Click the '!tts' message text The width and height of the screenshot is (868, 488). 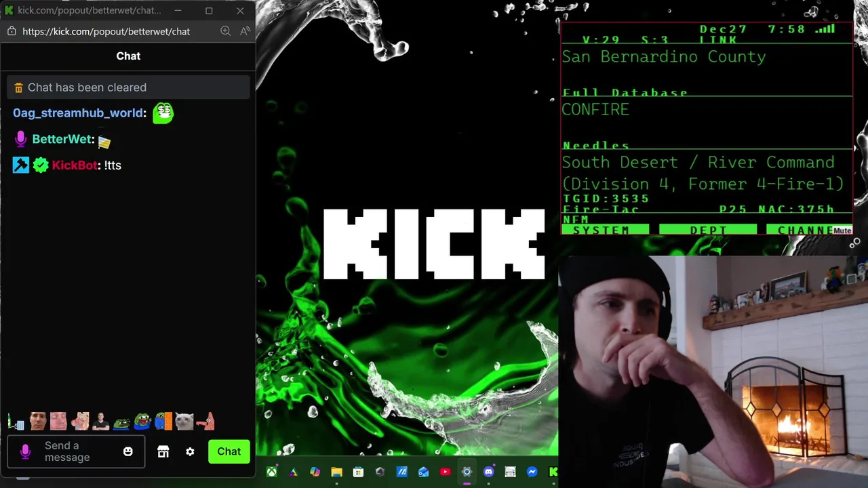tap(113, 165)
